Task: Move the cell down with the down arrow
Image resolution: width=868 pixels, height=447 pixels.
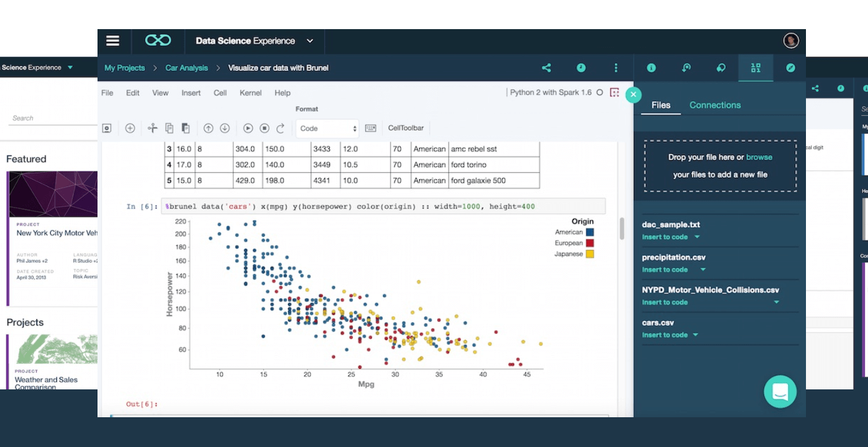Action: pos(224,128)
